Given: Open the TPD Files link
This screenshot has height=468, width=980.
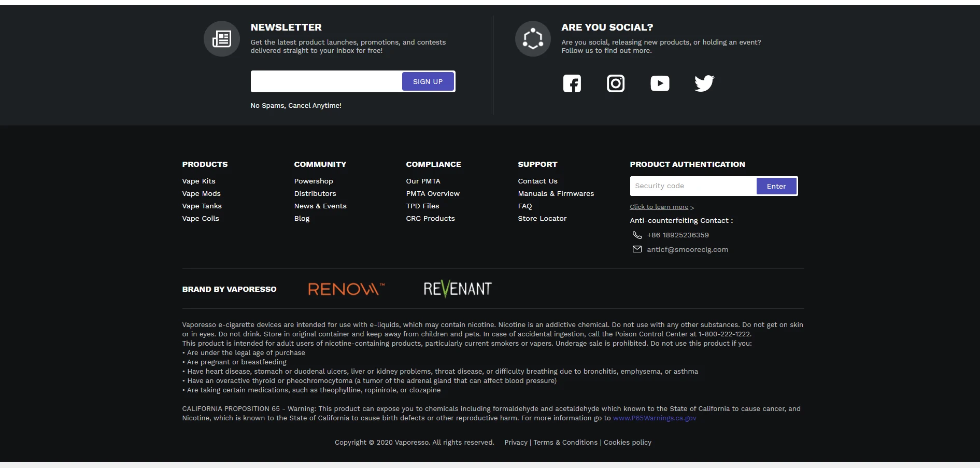Looking at the screenshot, I should pos(422,206).
